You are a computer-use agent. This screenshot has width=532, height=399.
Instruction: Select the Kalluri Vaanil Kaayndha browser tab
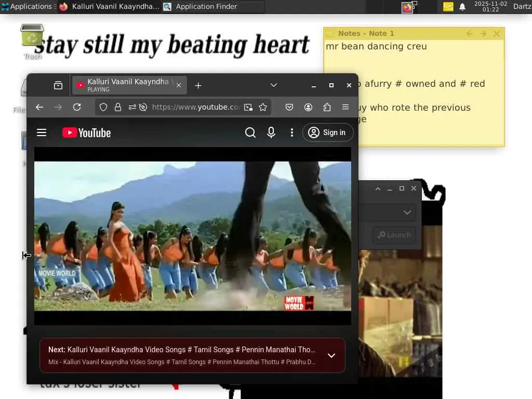(x=129, y=85)
